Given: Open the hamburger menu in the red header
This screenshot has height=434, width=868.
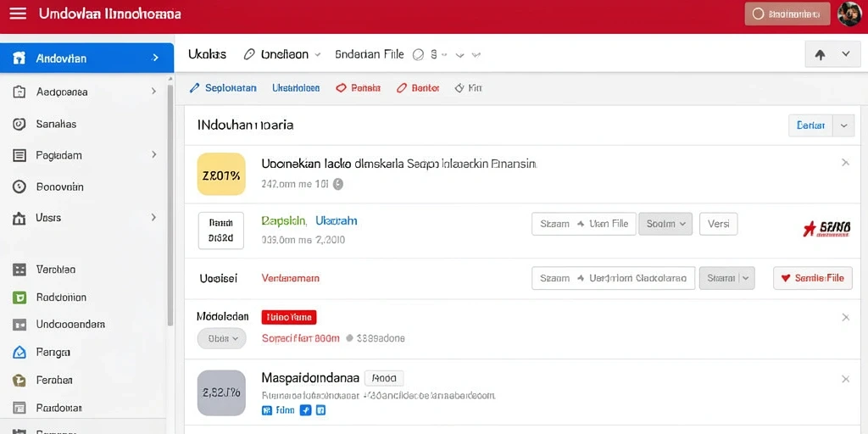Looking at the screenshot, I should tap(18, 14).
